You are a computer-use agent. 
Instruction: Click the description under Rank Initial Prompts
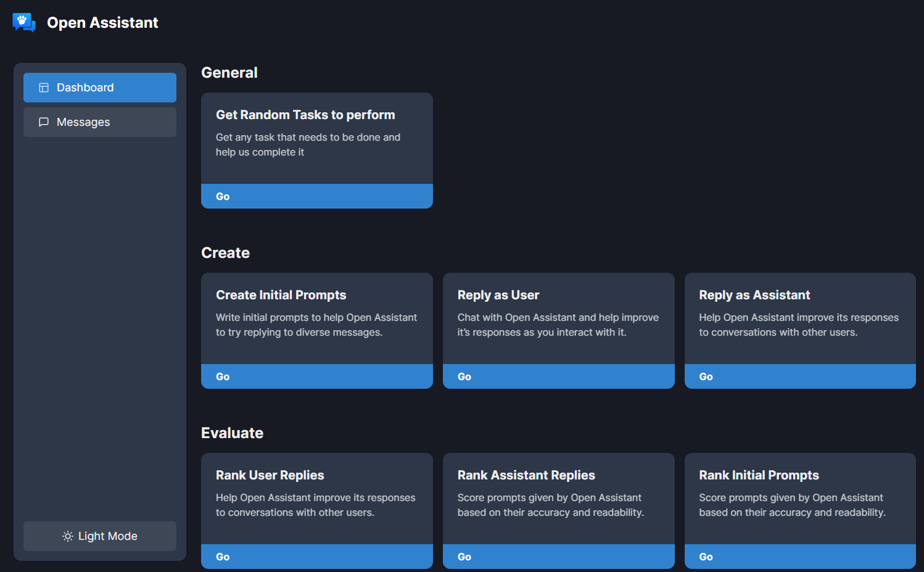point(792,505)
